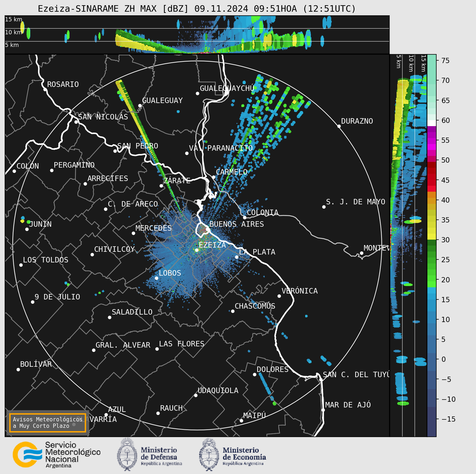The height and width of the screenshot is (474, 476).
Task: Click the BOLÍVAR city label
Action: click(x=36, y=364)
